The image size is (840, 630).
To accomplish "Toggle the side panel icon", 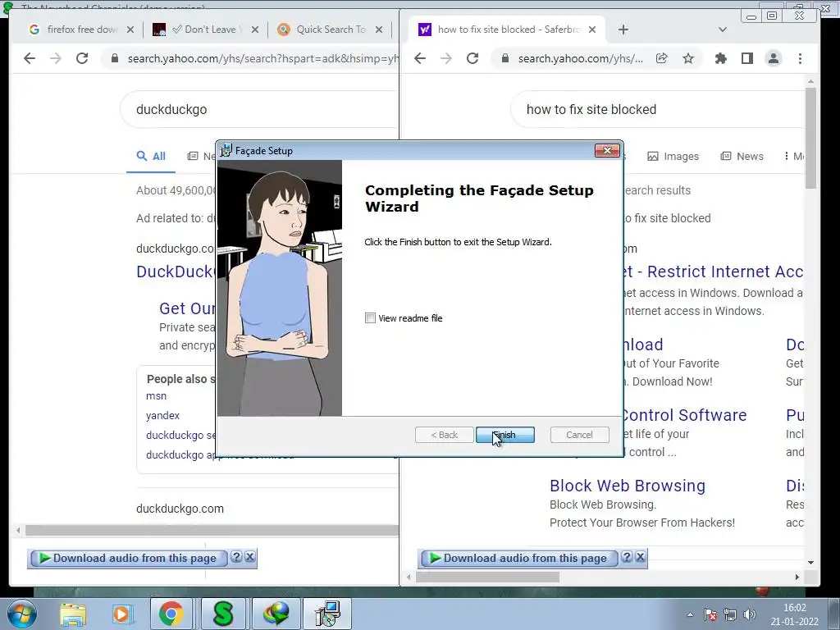I will [x=747, y=58].
